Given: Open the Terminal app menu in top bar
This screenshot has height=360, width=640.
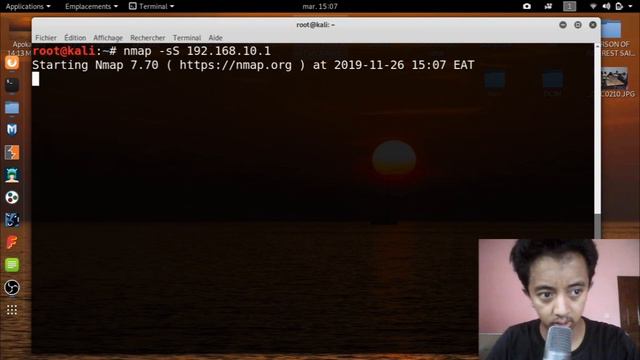Looking at the screenshot, I should [x=151, y=6].
